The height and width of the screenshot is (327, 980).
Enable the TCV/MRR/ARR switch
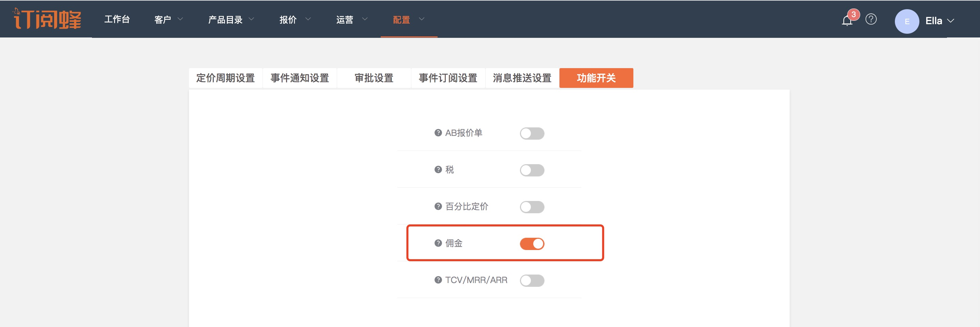click(x=532, y=281)
